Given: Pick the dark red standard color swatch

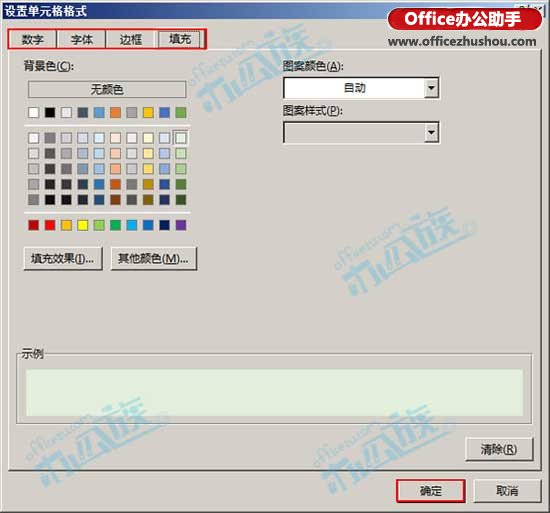Looking at the screenshot, I should [34, 225].
